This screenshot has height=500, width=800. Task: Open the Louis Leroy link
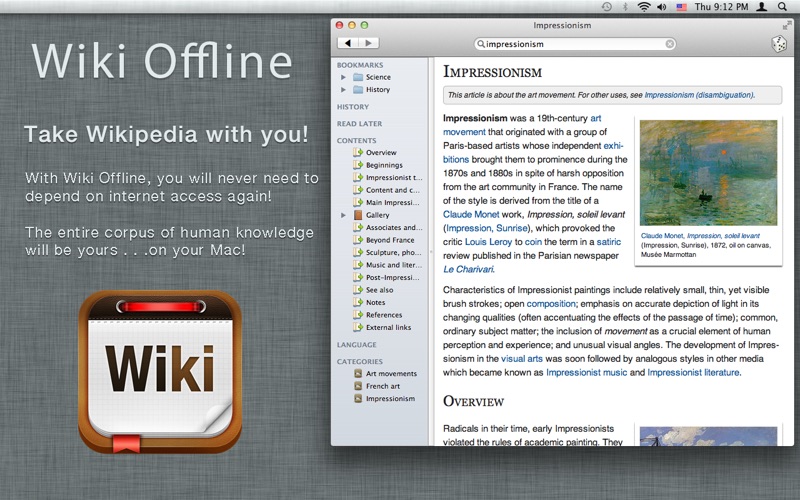488,242
